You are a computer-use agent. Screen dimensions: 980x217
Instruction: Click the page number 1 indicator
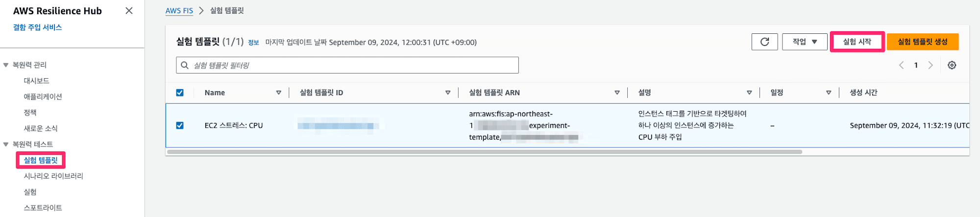916,65
